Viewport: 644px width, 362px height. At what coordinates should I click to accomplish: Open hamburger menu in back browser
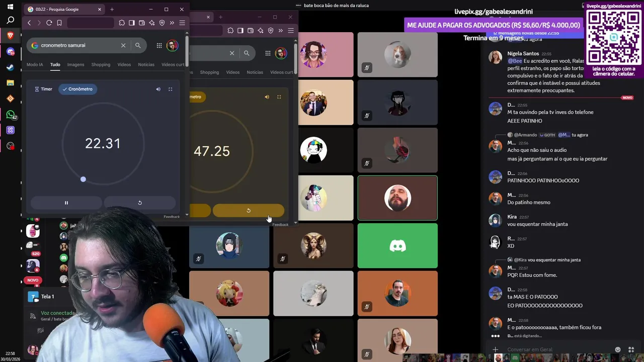click(291, 31)
